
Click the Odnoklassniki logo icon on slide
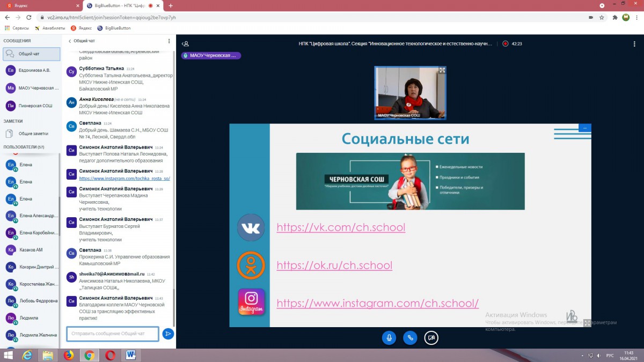tap(251, 265)
